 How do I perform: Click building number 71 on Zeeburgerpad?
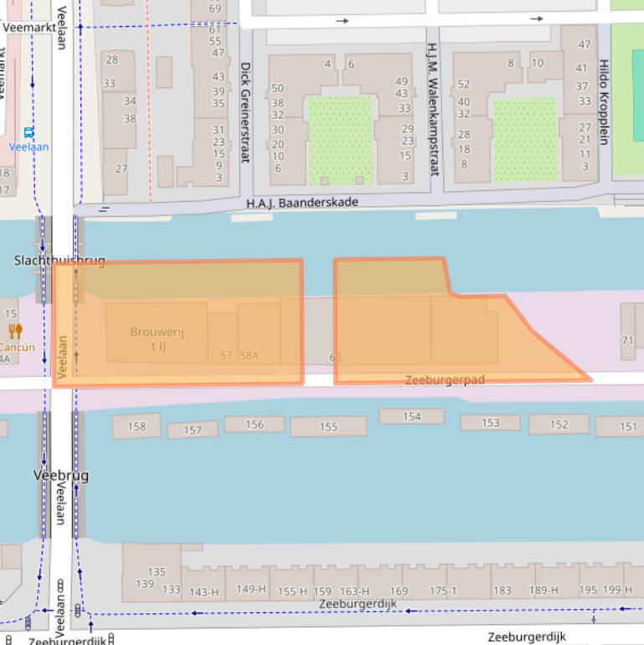coord(627,340)
